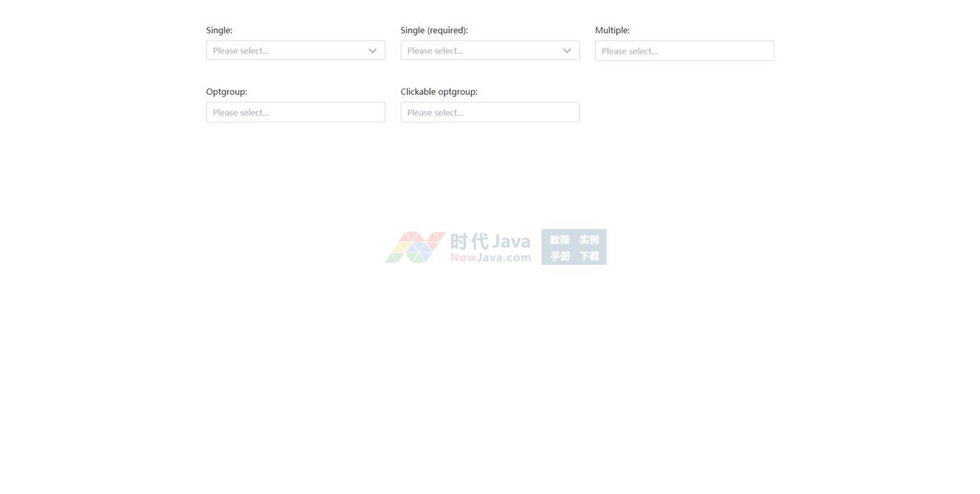
Task: Click the 'Multiple:' label text
Action: tap(612, 30)
